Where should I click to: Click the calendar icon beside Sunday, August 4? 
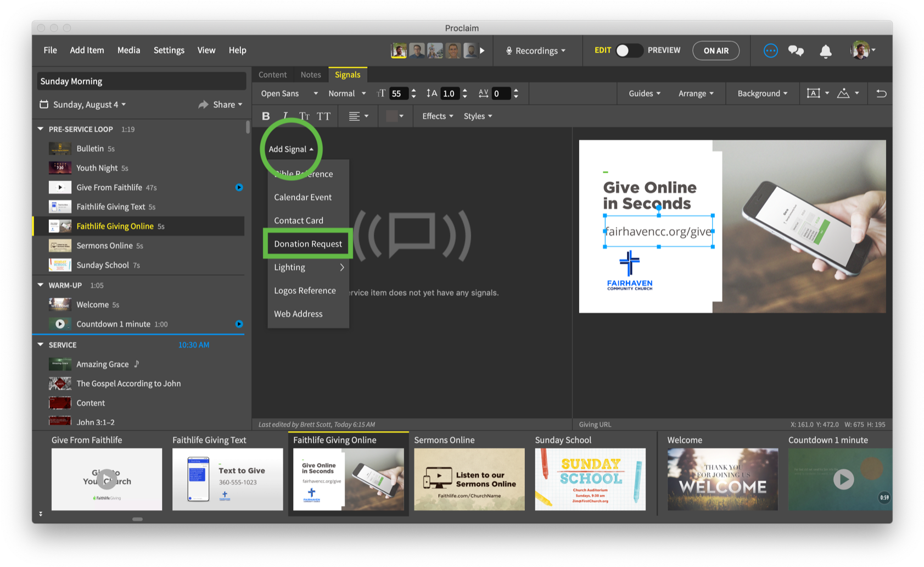click(44, 104)
